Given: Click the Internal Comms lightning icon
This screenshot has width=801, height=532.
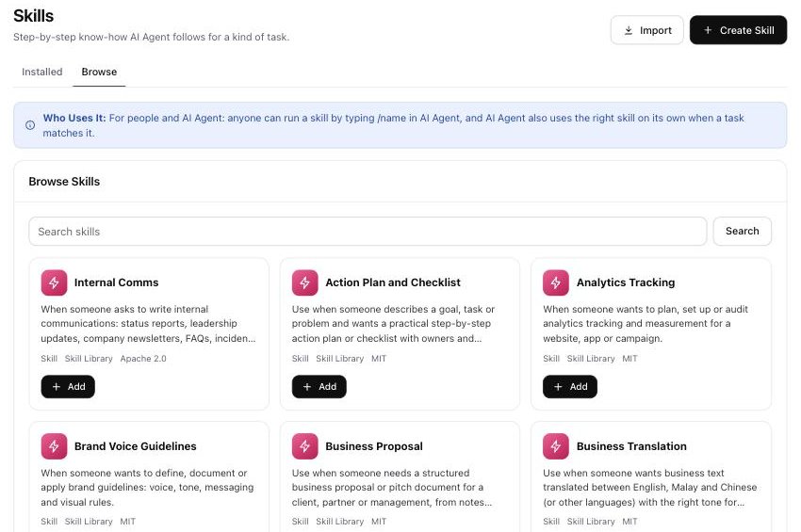Looking at the screenshot, I should tap(54, 282).
